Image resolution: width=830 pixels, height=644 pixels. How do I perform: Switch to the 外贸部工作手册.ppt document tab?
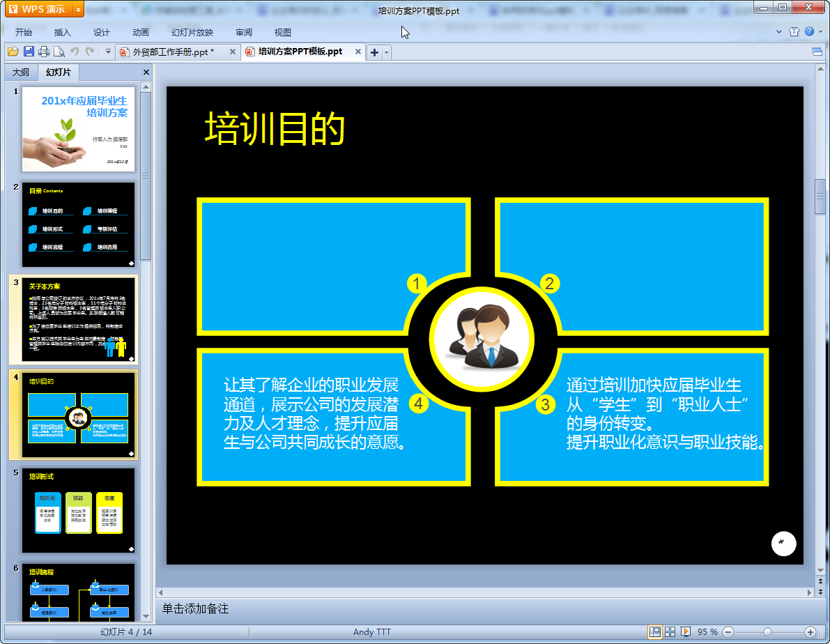point(173,52)
